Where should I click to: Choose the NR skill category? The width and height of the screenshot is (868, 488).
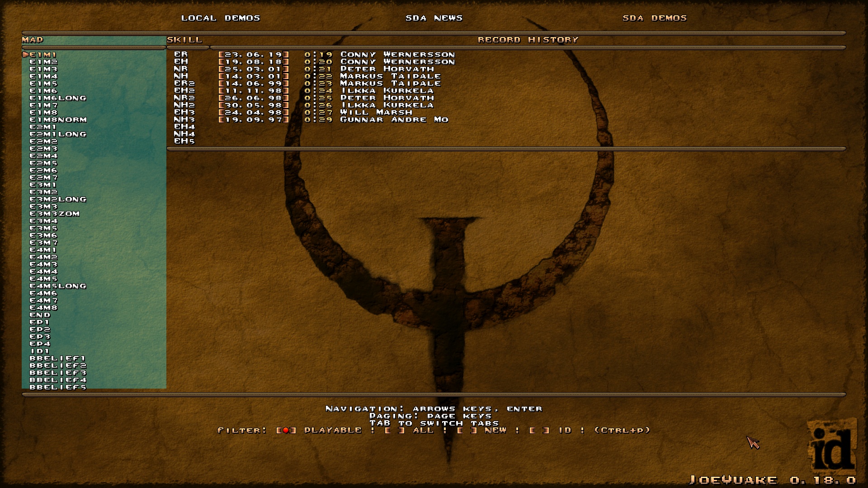tap(181, 69)
